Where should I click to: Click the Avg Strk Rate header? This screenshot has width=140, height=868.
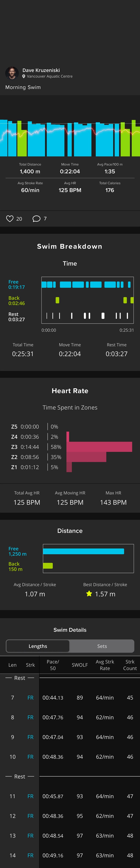105,665
